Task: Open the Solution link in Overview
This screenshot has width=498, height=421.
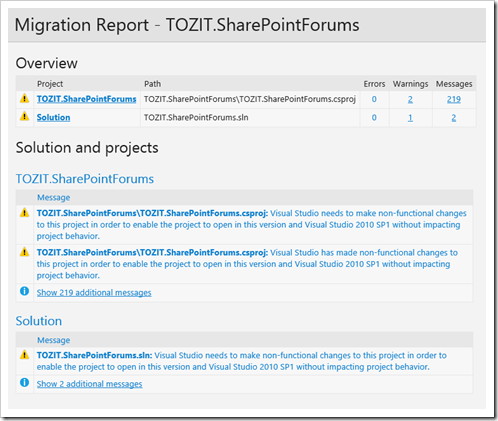Action: click(x=53, y=117)
